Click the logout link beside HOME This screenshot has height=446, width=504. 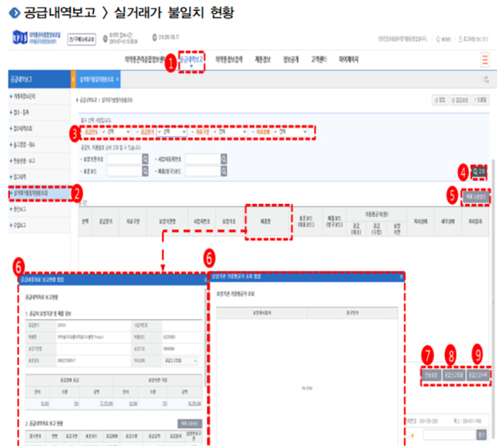(x=473, y=40)
